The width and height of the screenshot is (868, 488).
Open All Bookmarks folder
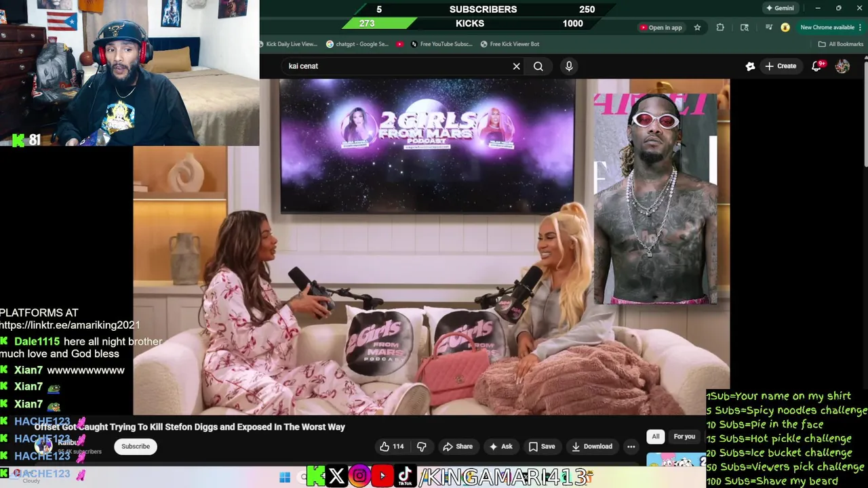tap(841, 44)
